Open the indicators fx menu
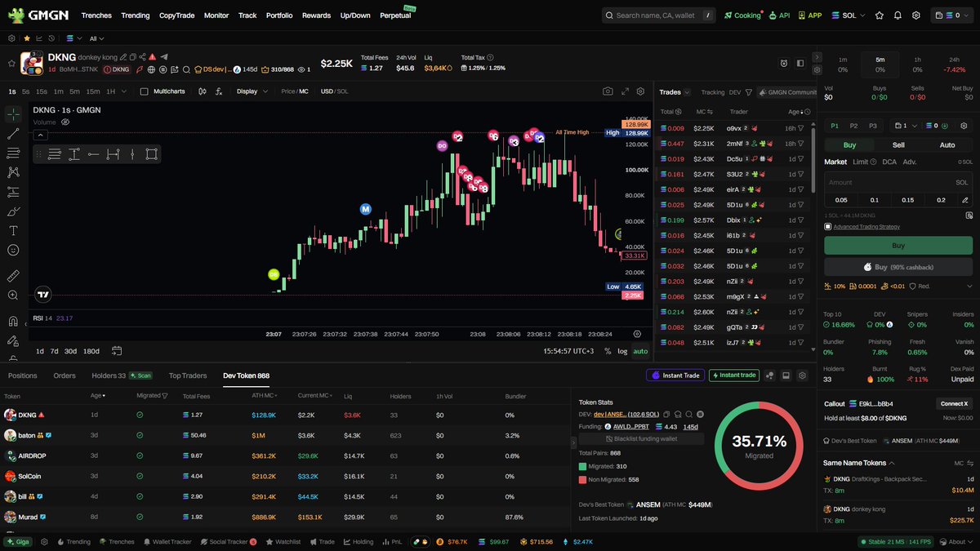Viewport: 980px width, 551px height. 219,91
